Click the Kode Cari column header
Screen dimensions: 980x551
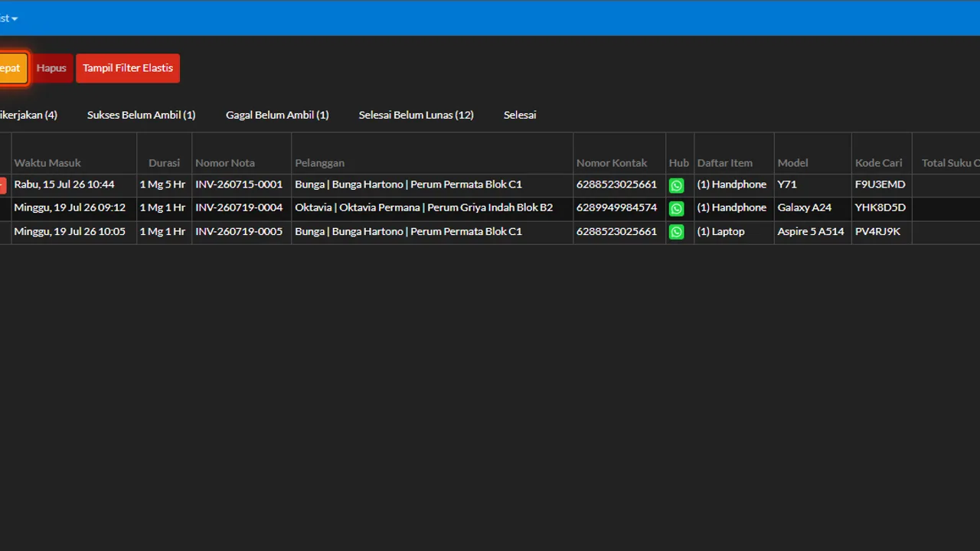tap(879, 162)
